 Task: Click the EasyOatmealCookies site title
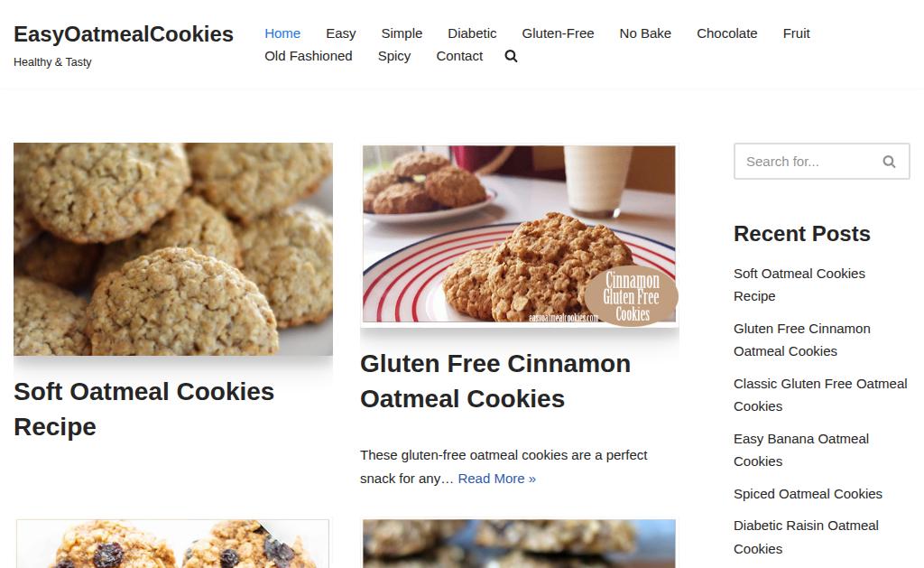click(123, 34)
